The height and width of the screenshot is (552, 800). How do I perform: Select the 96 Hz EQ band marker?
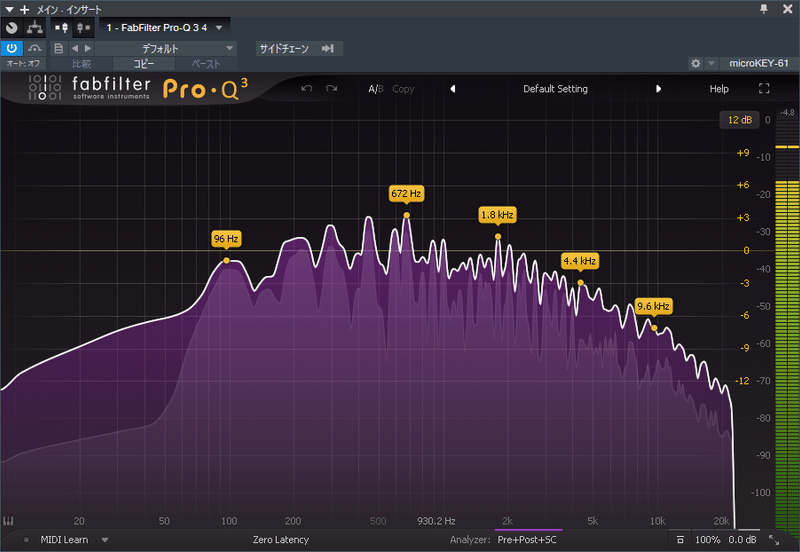(227, 261)
